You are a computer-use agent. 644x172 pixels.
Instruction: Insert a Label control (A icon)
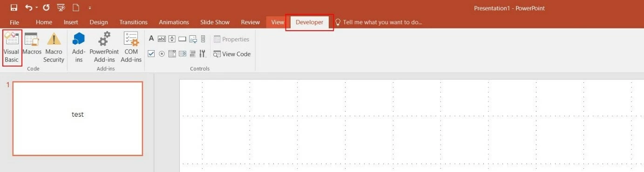click(151, 39)
